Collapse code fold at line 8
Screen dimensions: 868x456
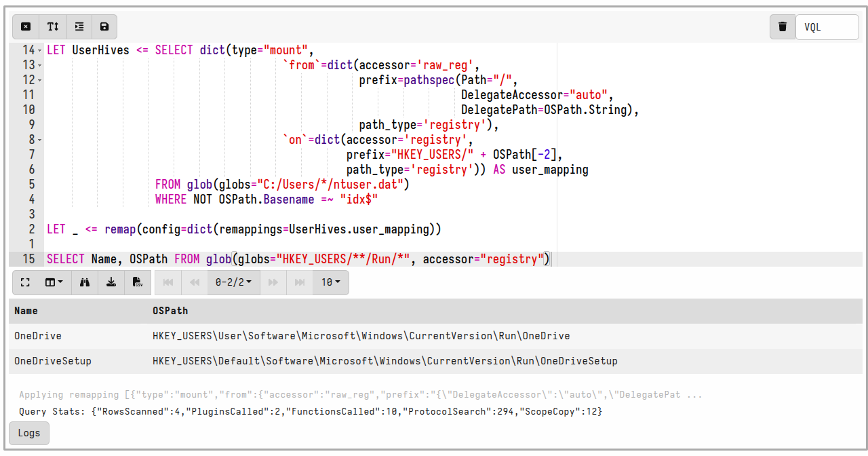click(x=39, y=140)
